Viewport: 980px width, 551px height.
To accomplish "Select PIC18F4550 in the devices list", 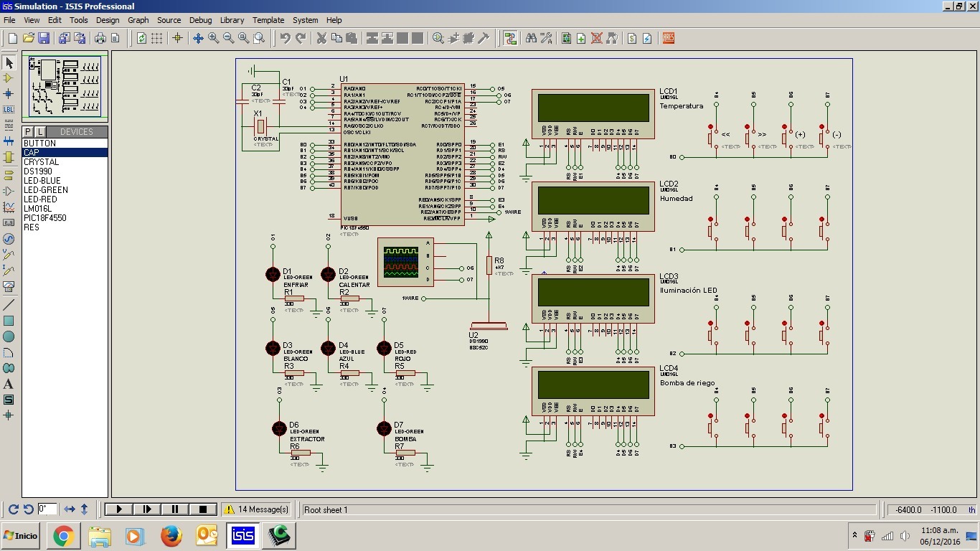I will pos(44,218).
